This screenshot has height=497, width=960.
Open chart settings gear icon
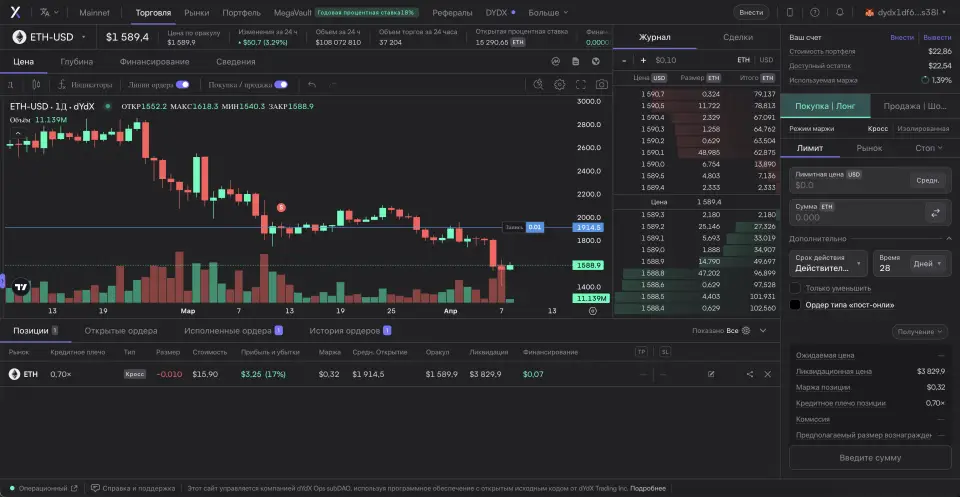[560, 85]
